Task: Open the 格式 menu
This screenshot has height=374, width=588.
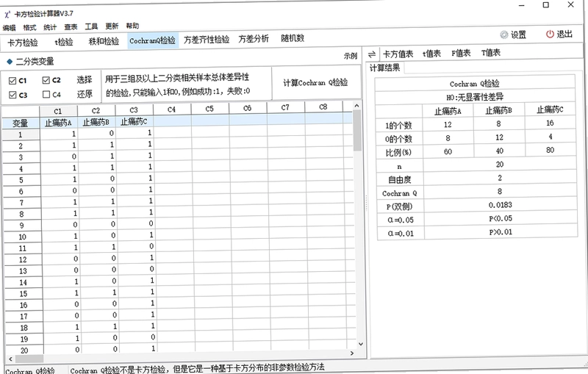Action: pos(29,27)
